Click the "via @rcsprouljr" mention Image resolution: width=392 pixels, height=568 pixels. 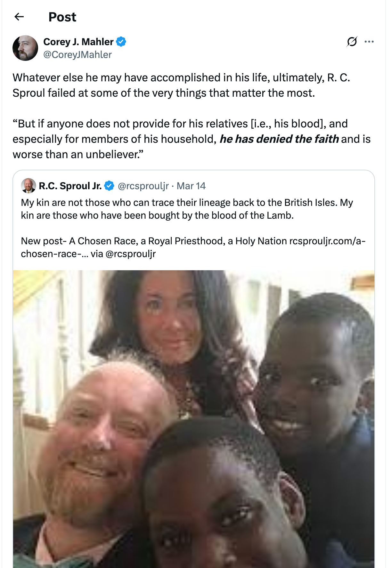pyautogui.click(x=130, y=254)
